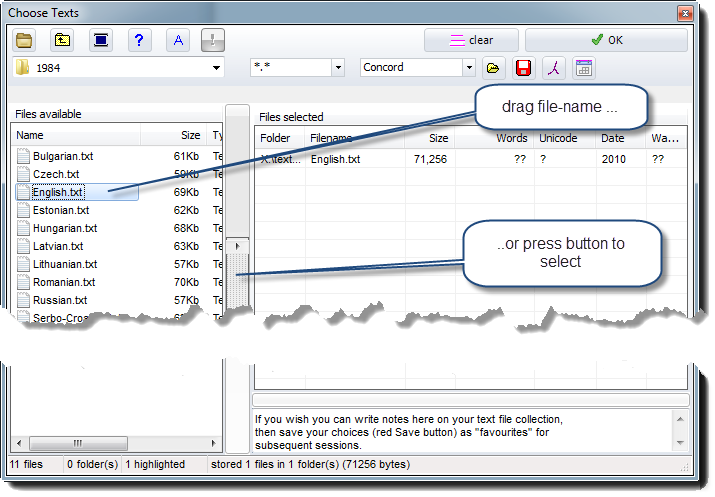The width and height of the screenshot is (715, 497).
Task: Confirm selection with the OK button
Action: pos(606,40)
